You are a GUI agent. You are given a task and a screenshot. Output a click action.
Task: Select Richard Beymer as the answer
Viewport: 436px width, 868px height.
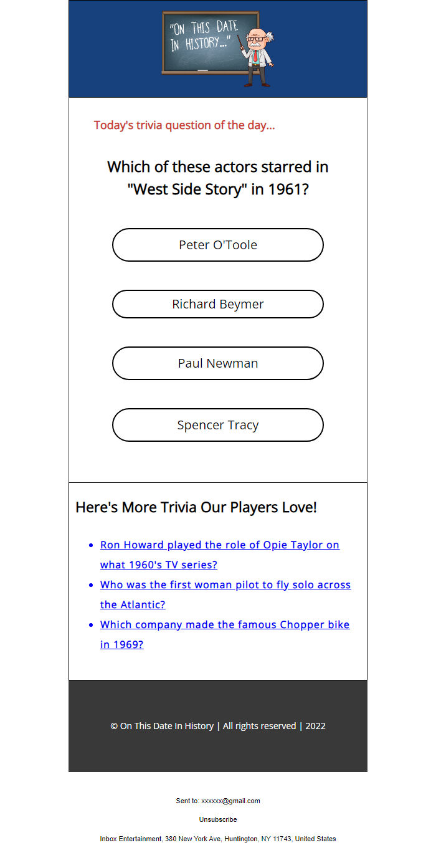pos(218,304)
